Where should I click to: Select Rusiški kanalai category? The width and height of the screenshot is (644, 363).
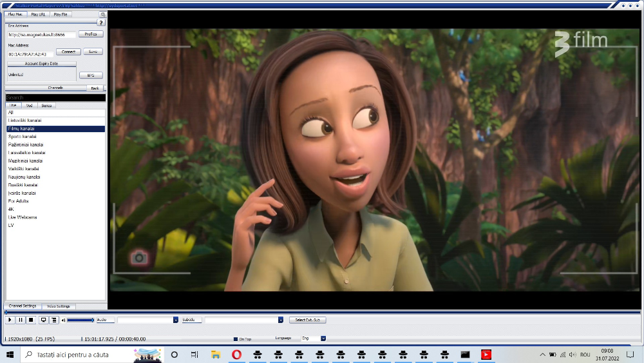(x=55, y=185)
